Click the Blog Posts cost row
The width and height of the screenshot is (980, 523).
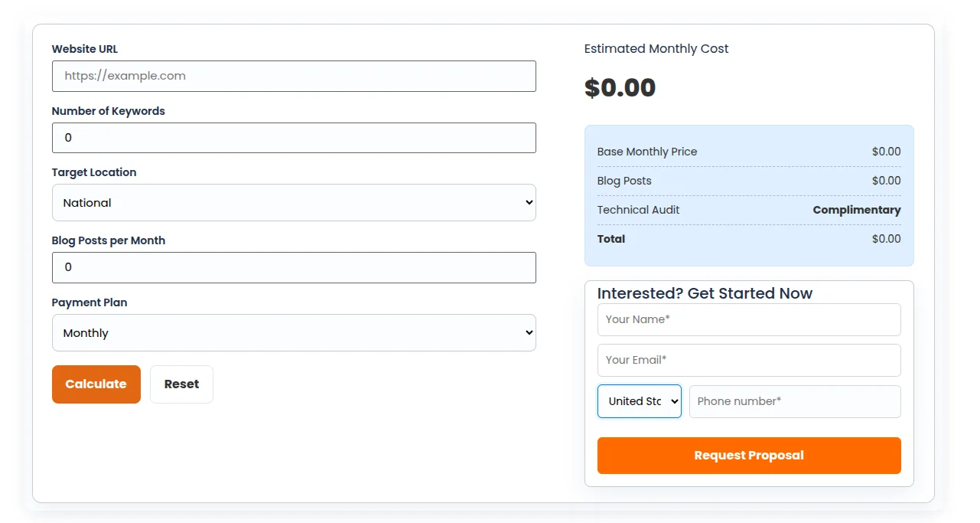pyautogui.click(x=748, y=181)
